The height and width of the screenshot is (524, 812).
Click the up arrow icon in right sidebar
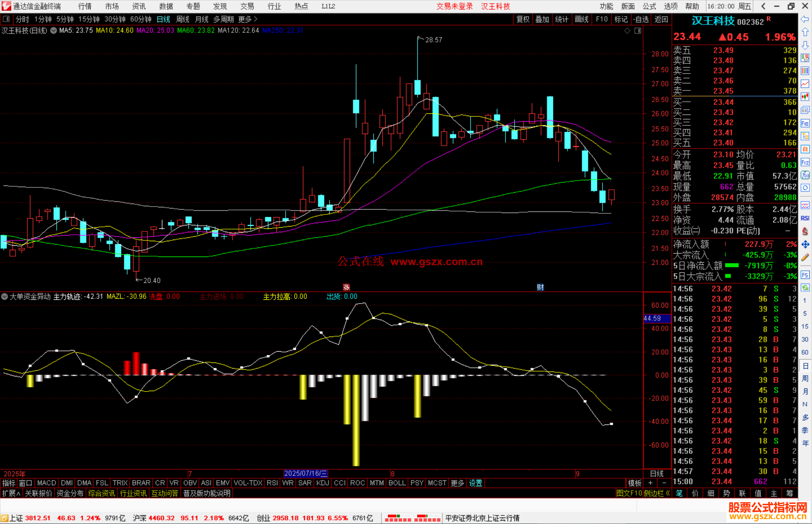(805, 32)
